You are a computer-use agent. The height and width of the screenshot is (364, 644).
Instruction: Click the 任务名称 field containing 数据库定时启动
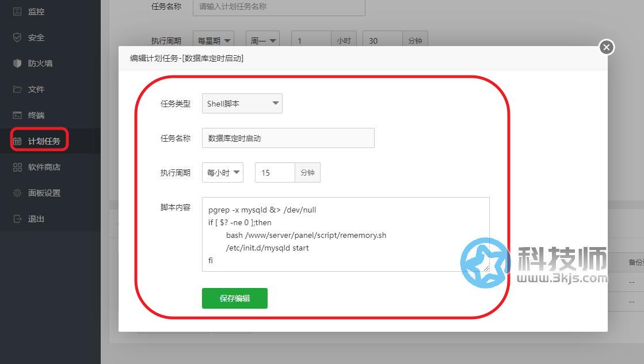click(288, 138)
